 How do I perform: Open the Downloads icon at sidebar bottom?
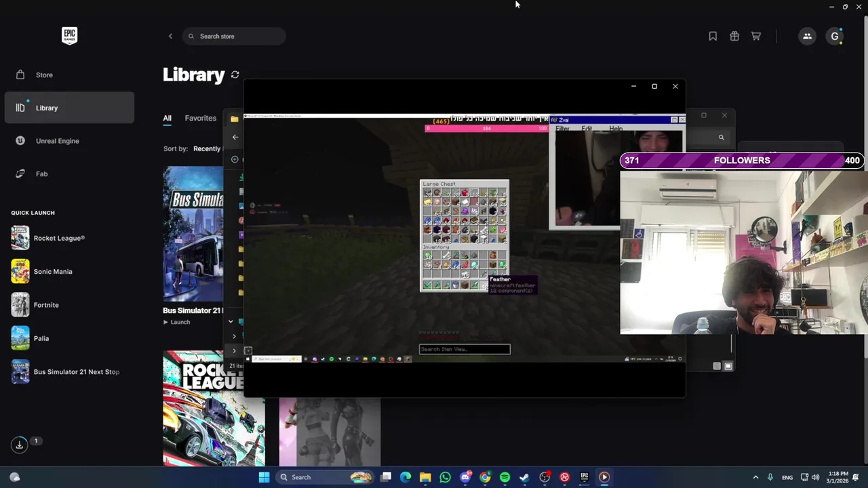[19, 445]
